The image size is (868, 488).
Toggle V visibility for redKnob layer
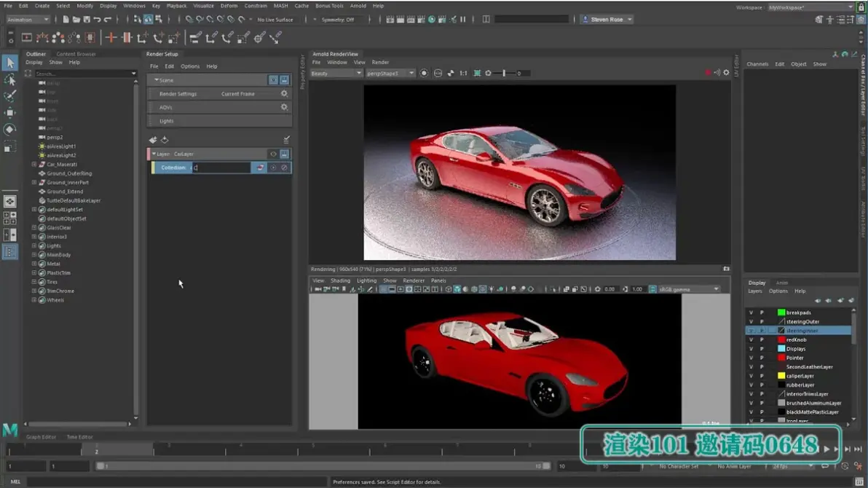(751, 339)
